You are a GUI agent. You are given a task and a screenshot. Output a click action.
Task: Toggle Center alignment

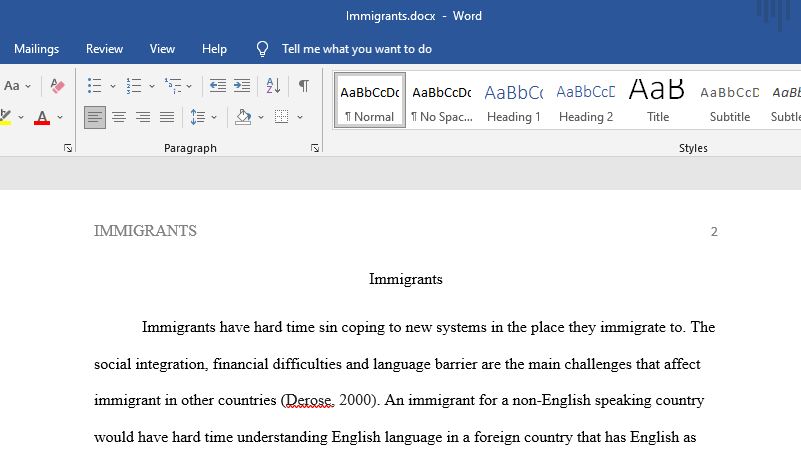[x=119, y=117]
